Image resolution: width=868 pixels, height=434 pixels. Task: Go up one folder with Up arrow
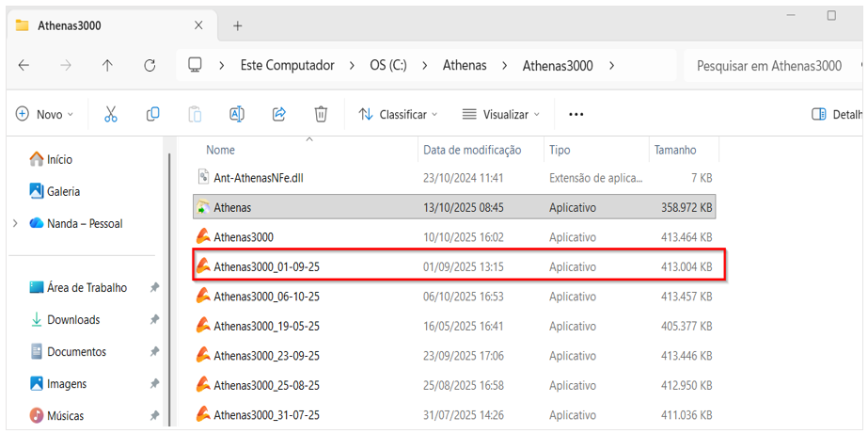click(107, 66)
